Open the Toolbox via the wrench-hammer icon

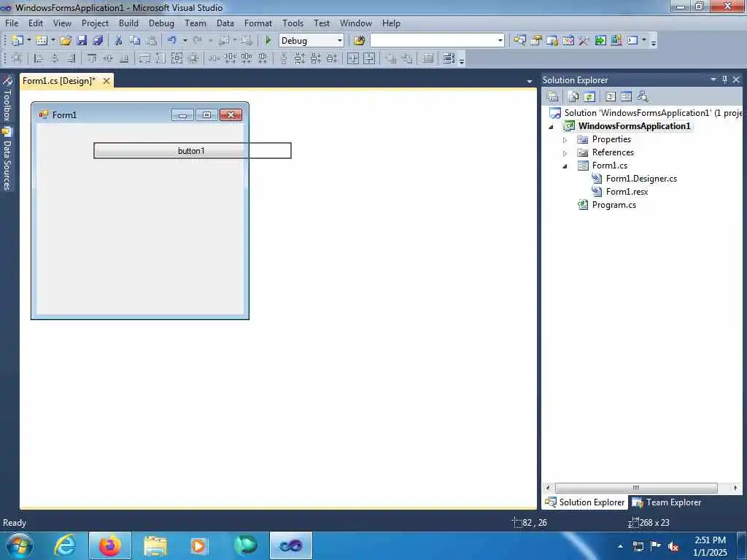[584, 41]
